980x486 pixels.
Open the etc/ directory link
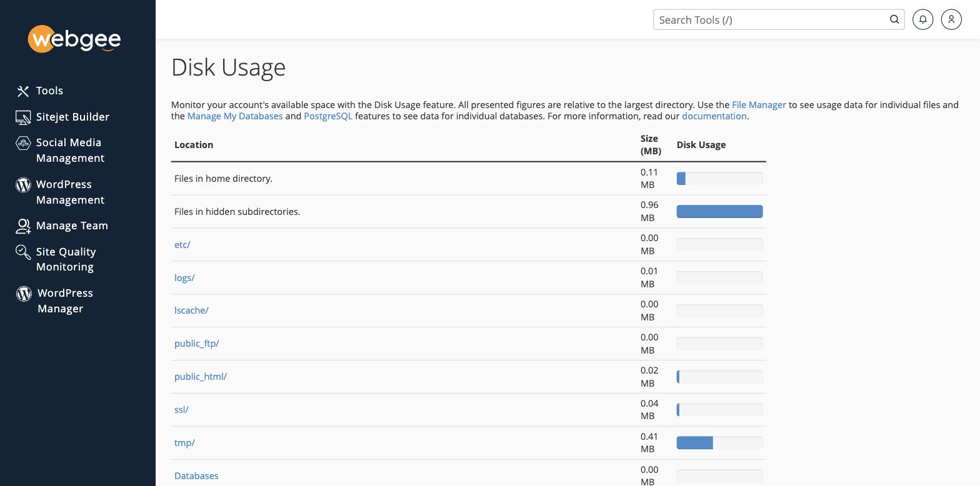[182, 245]
